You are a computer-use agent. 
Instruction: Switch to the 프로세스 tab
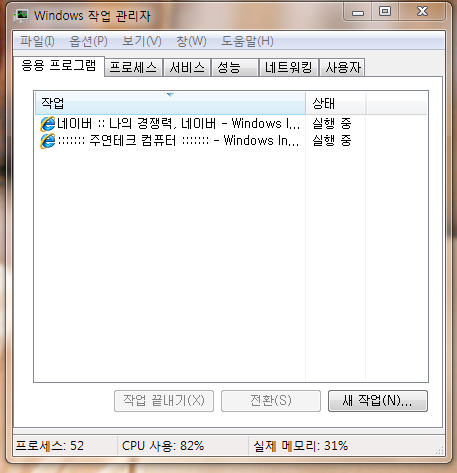(133, 68)
